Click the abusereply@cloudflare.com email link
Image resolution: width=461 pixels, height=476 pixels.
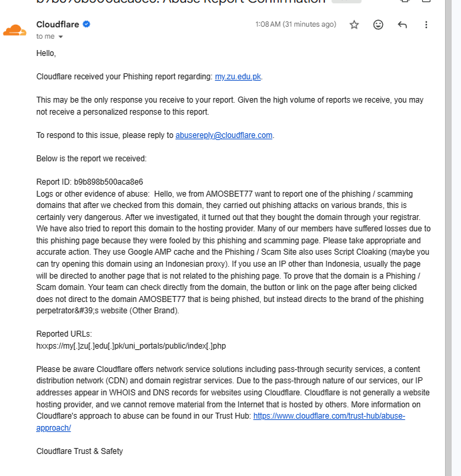click(x=223, y=135)
